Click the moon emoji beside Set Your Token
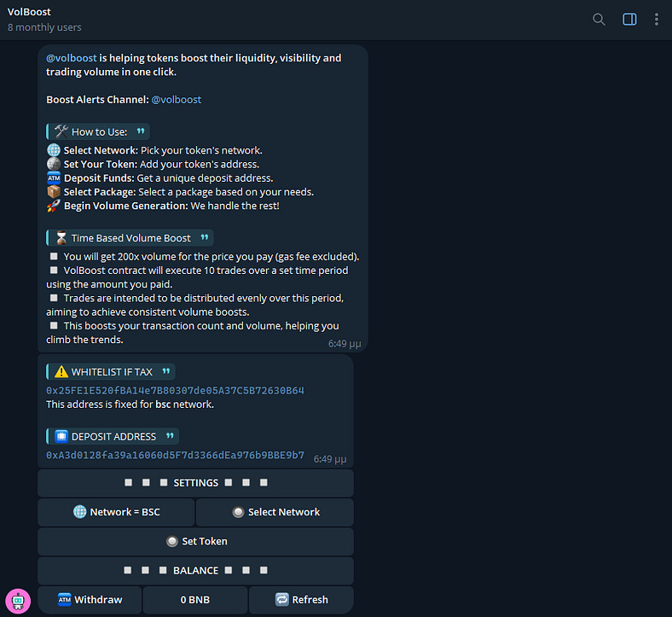672x617 pixels. click(x=54, y=164)
